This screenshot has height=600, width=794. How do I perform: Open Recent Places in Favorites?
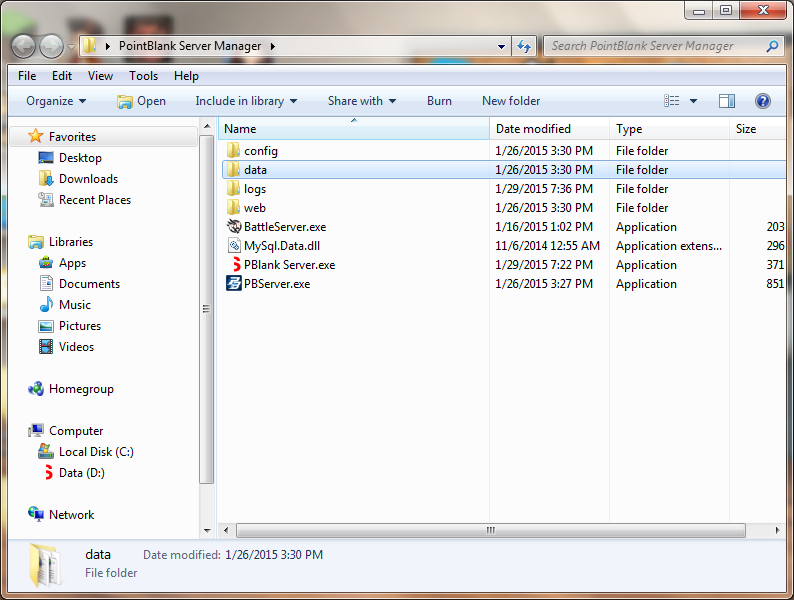coord(85,199)
